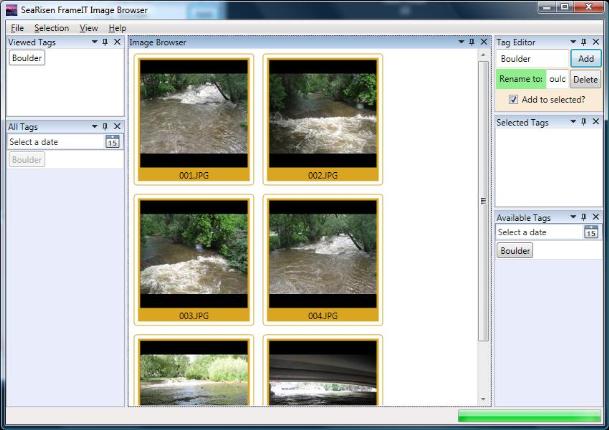Screen dimensions: 609x430
Task: Open the Selection menu
Action: (x=52, y=28)
